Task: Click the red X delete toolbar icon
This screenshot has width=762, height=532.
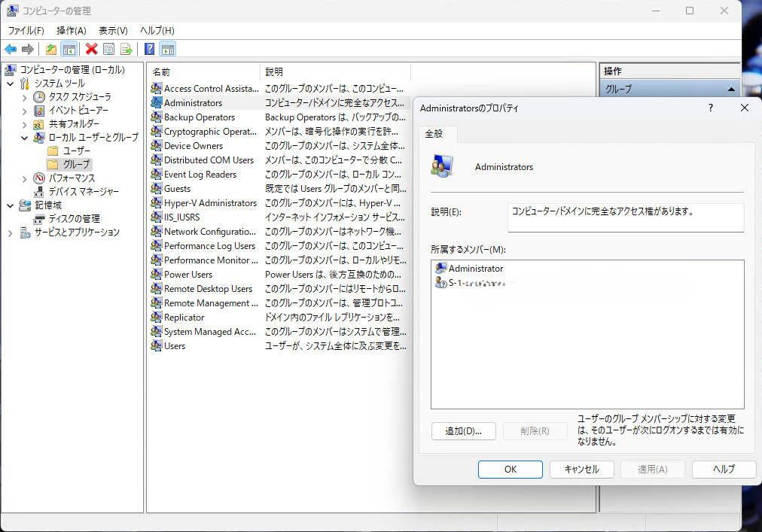Action: pyautogui.click(x=92, y=49)
